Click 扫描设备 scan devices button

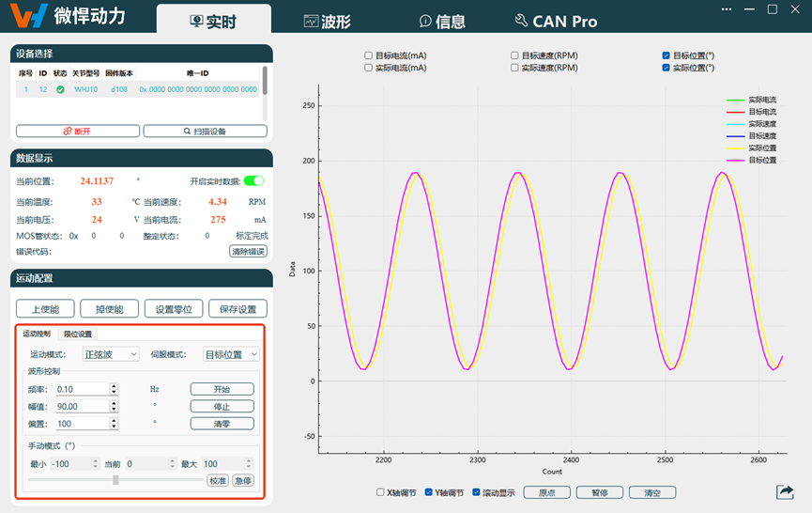pos(205,131)
